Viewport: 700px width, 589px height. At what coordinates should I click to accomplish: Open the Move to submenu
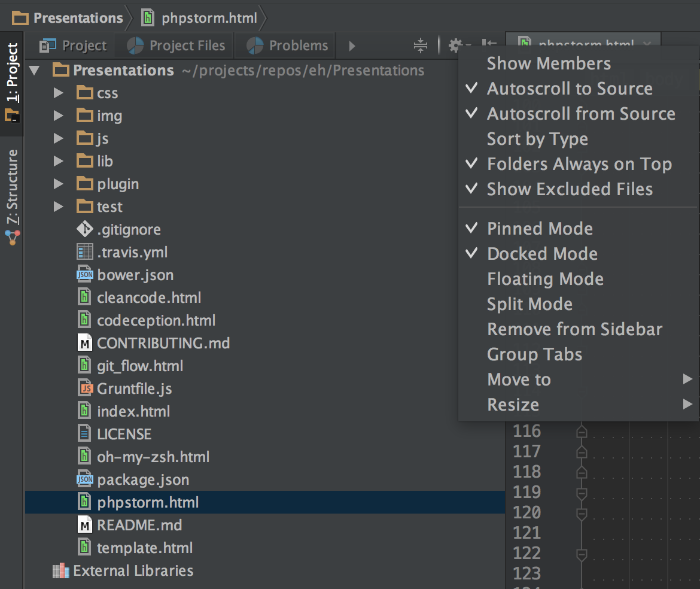(519, 379)
